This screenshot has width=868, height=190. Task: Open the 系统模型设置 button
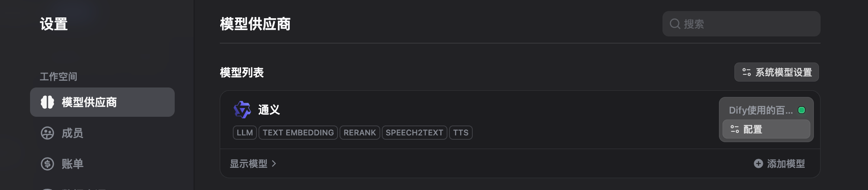776,72
